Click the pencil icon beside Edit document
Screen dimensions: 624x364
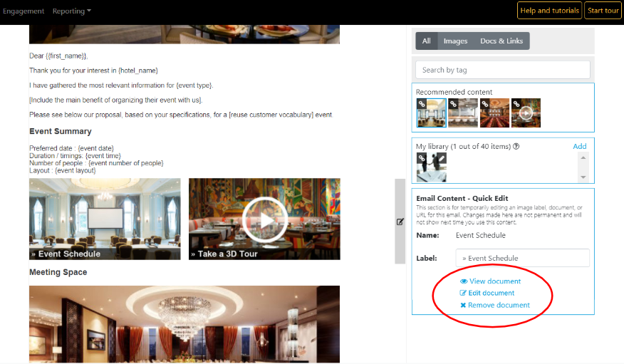tap(464, 293)
